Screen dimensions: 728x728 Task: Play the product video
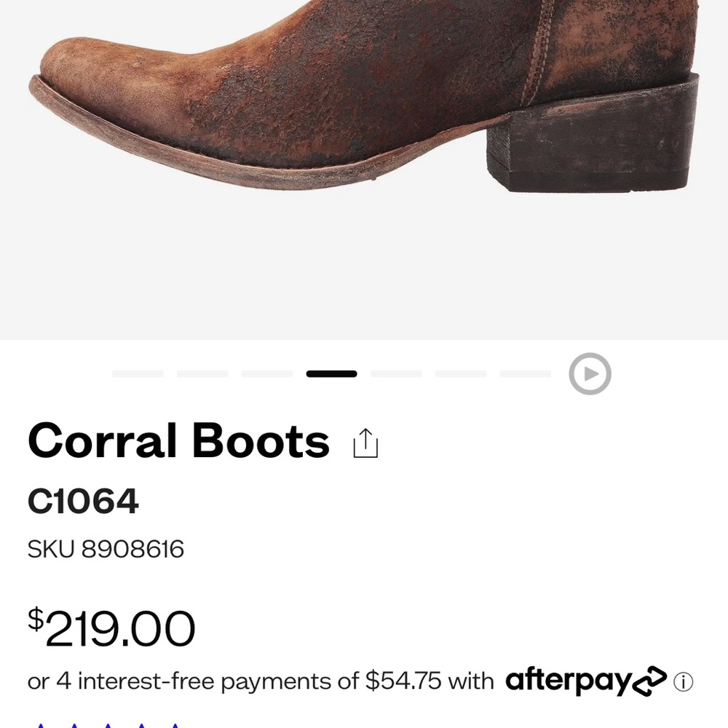[x=589, y=373]
